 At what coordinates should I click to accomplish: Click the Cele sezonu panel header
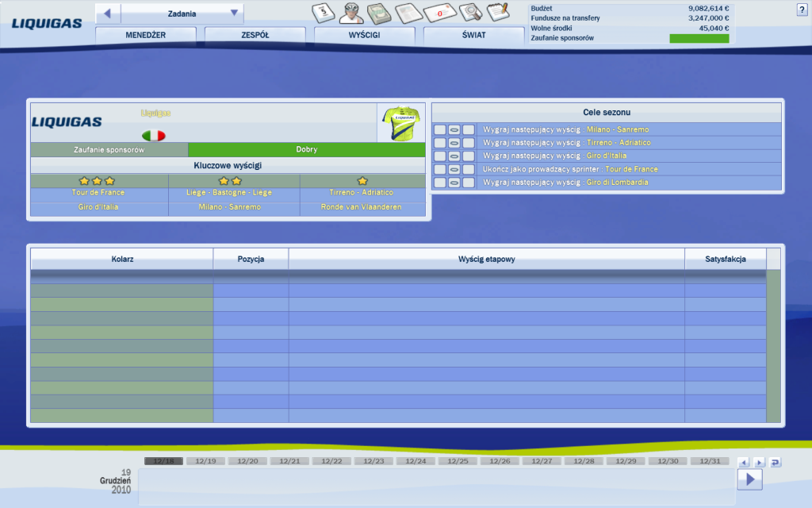click(607, 112)
